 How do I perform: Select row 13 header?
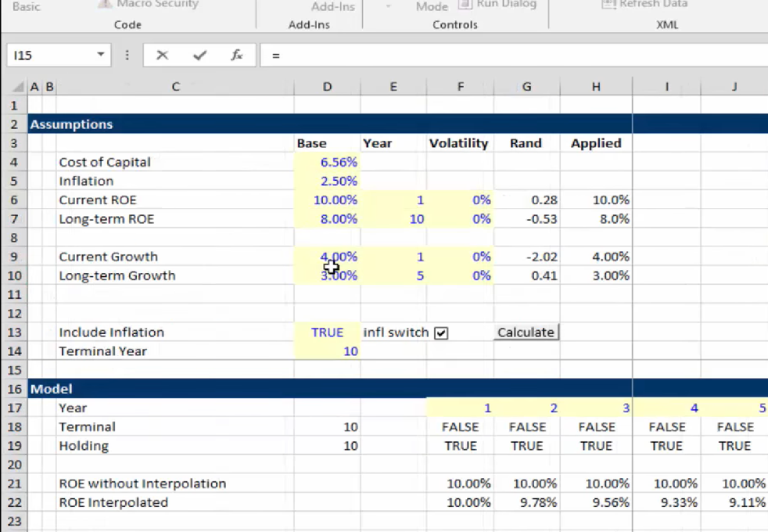coord(14,332)
